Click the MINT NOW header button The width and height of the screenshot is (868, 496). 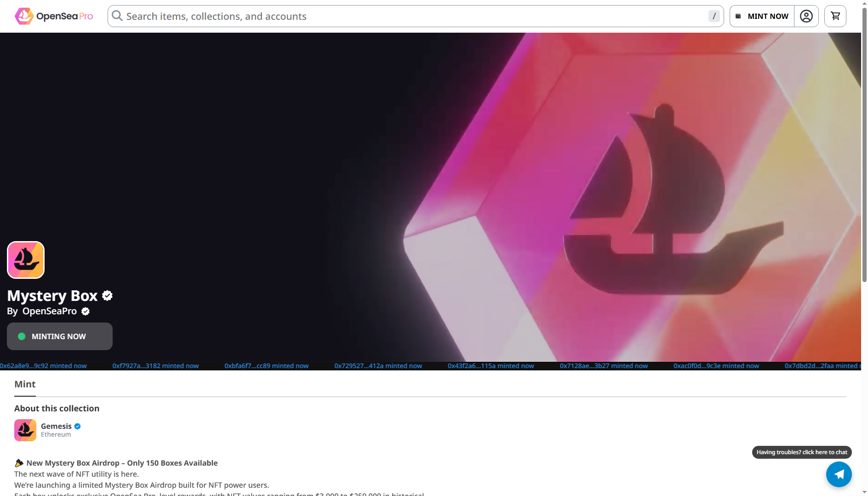762,16
